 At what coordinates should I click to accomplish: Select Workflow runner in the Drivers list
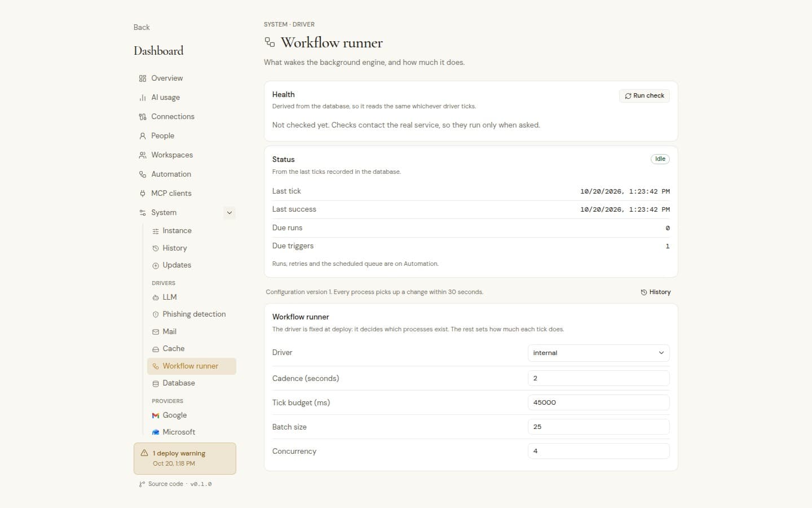coord(192,366)
